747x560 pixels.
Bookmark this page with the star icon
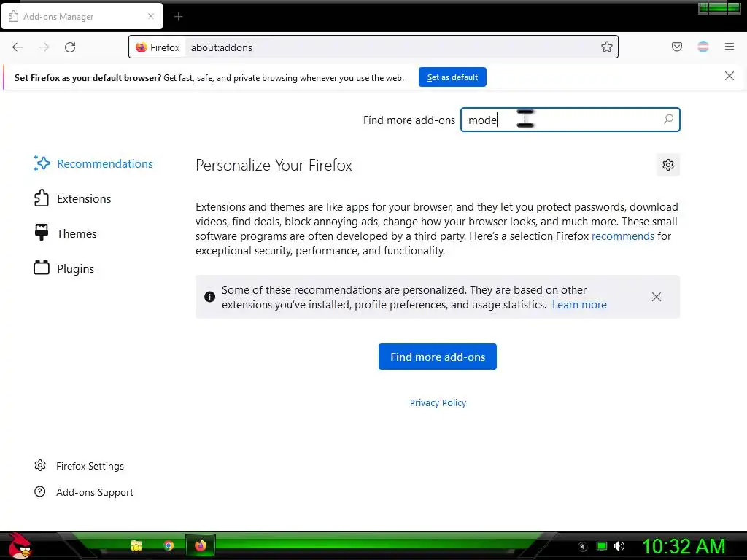point(606,47)
